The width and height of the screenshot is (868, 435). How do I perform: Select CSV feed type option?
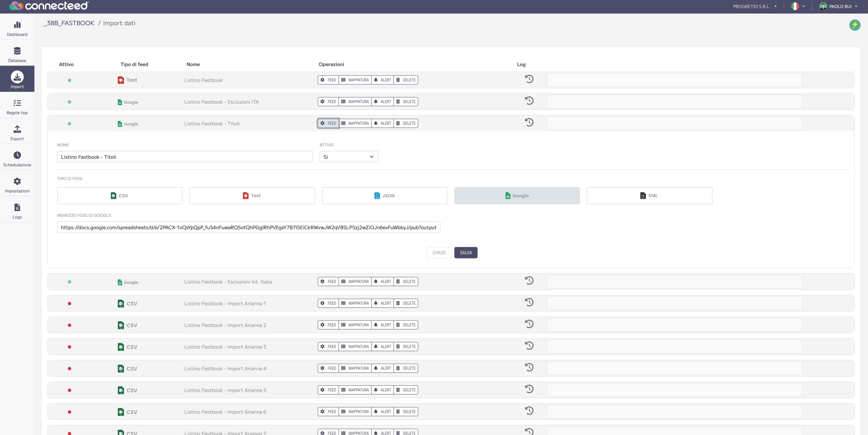[x=120, y=196]
